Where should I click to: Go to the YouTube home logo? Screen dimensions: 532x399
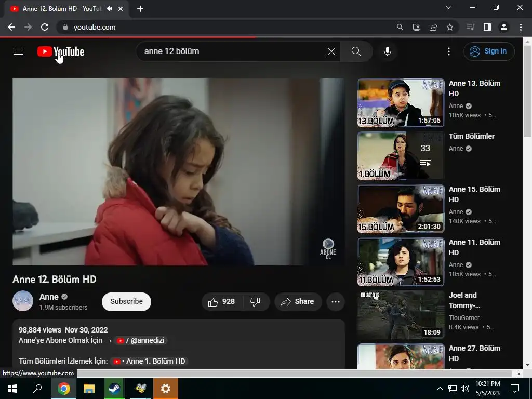(61, 51)
